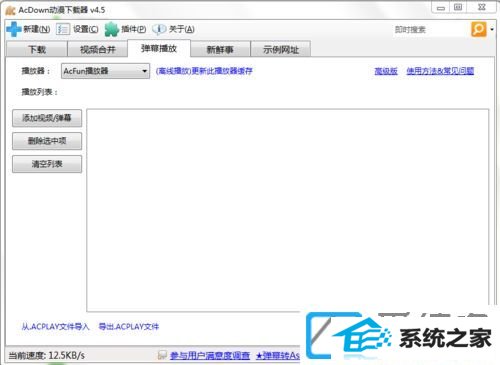Click the 高级版 link

click(x=386, y=71)
